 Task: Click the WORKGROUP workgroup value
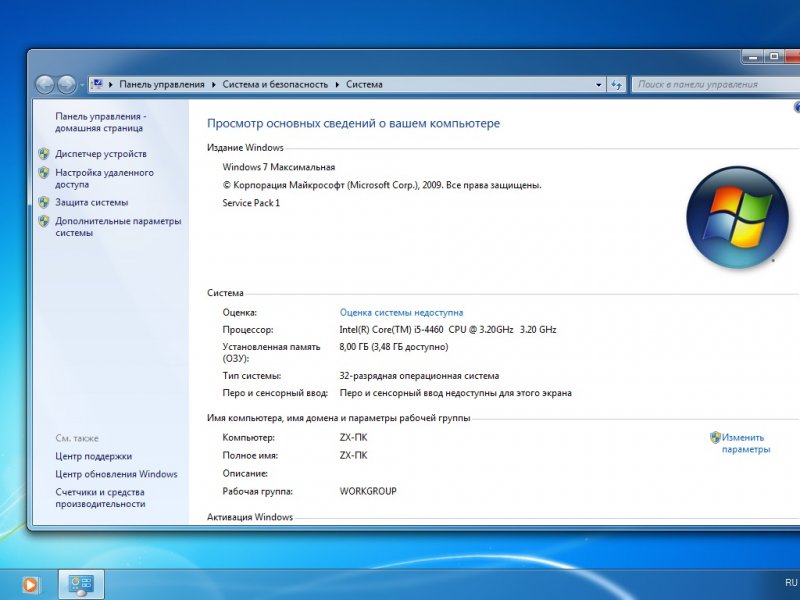click(x=368, y=491)
